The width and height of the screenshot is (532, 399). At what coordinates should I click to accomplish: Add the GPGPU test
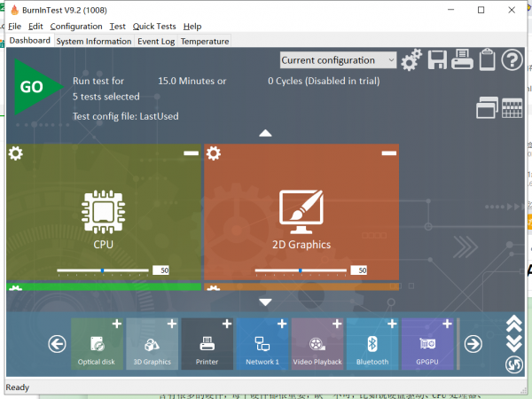447,324
